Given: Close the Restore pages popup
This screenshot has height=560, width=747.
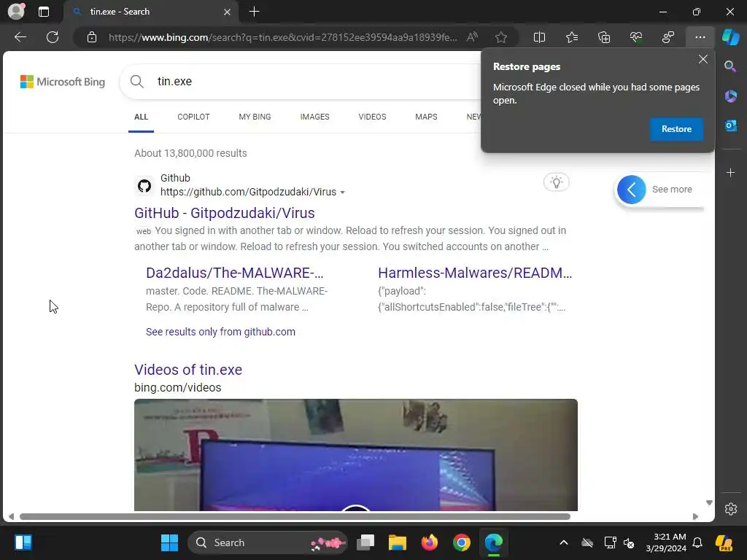Looking at the screenshot, I should coord(703,59).
